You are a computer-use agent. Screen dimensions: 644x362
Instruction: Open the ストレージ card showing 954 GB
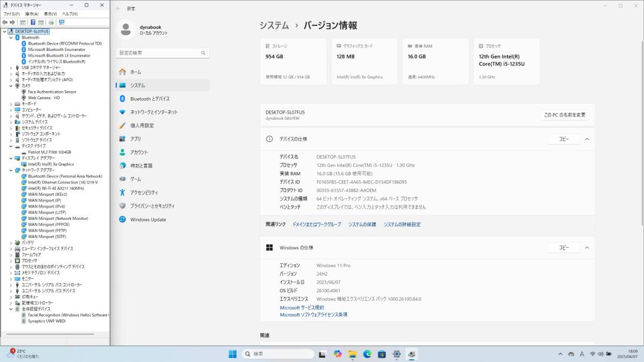coord(293,61)
